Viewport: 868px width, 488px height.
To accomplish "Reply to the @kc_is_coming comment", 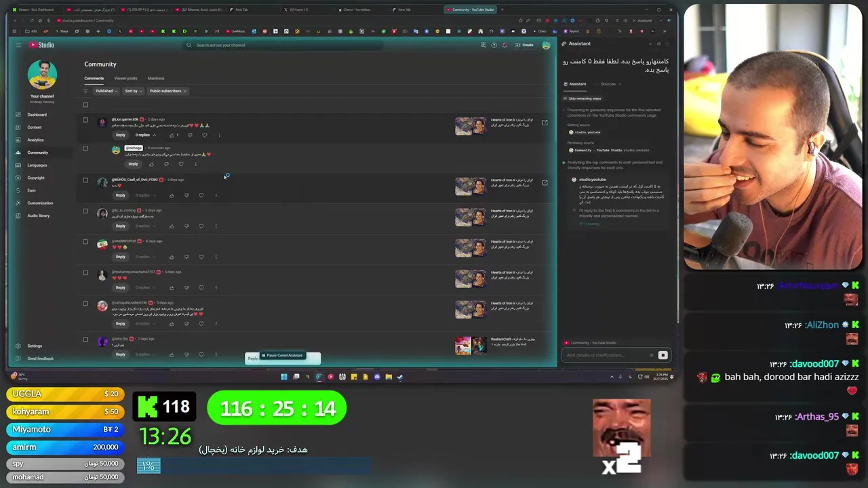I will 121,226.
